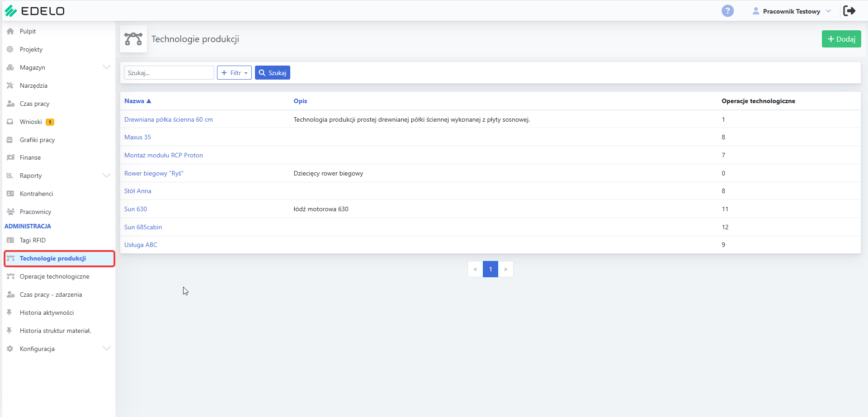Expand the Raporty menu chevron
This screenshot has height=417, width=868.
coord(106,175)
